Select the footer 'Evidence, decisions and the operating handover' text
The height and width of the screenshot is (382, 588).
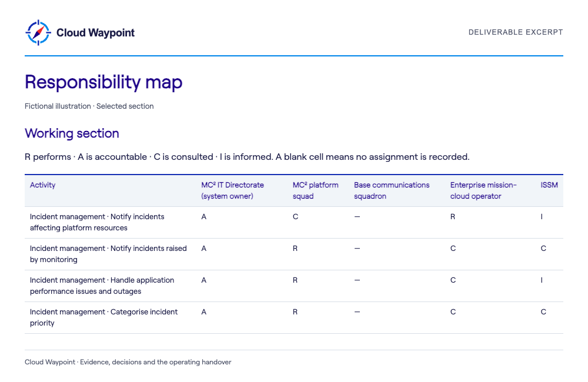coord(156,362)
